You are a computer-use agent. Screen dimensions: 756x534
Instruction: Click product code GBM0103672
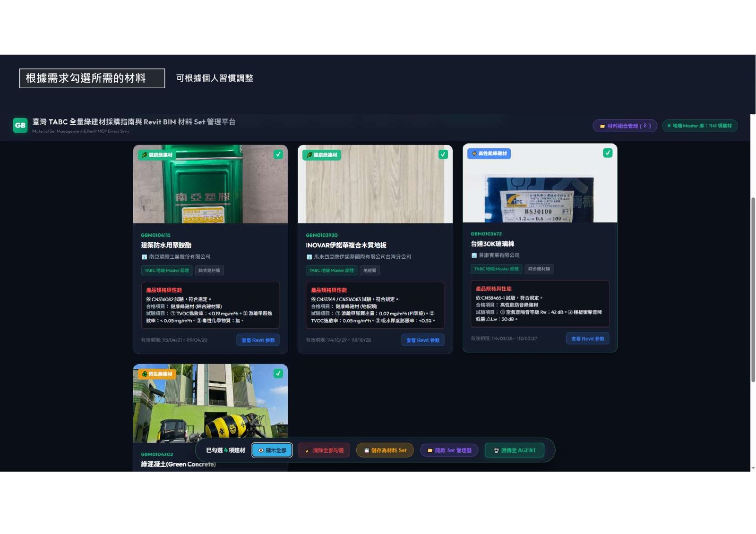(x=486, y=234)
